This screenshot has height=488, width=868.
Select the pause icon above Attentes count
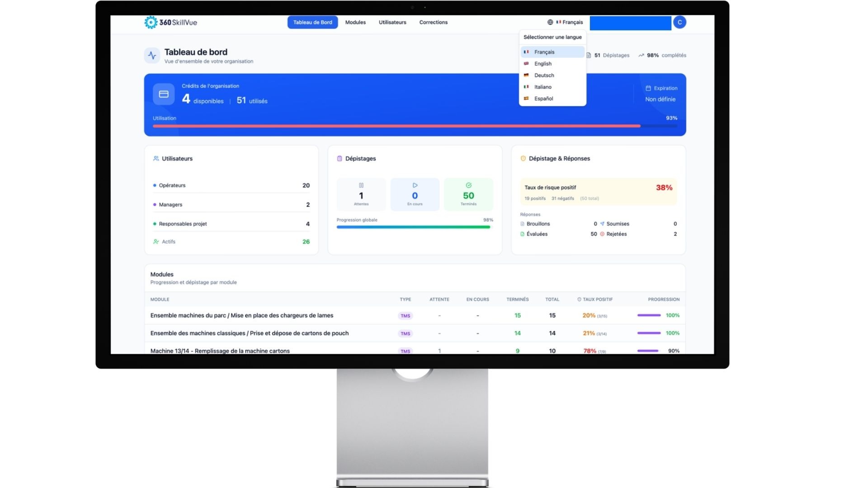pos(361,185)
